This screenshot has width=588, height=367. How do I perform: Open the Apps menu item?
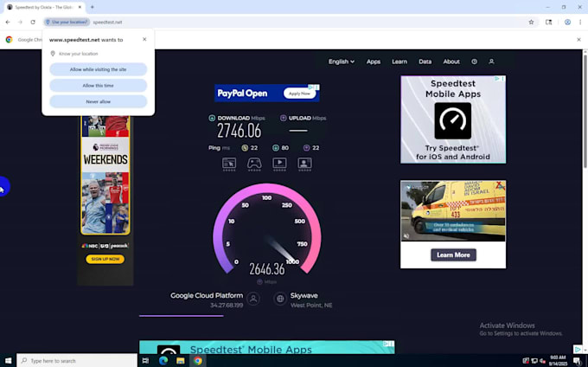(374, 61)
